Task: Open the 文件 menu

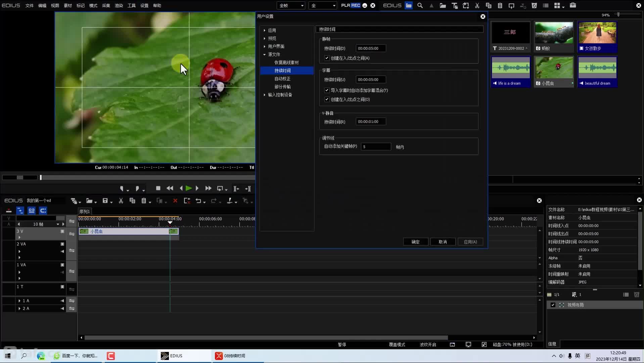Action: pyautogui.click(x=30, y=5)
